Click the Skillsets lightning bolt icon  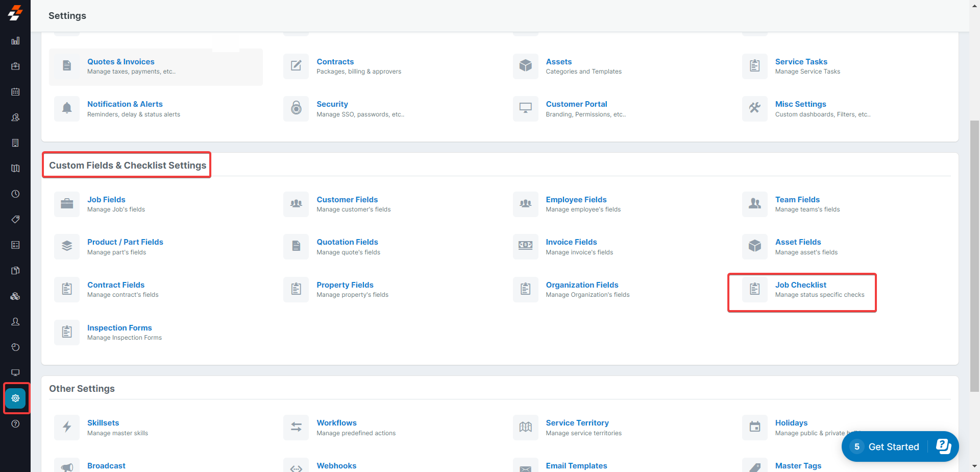(67, 427)
